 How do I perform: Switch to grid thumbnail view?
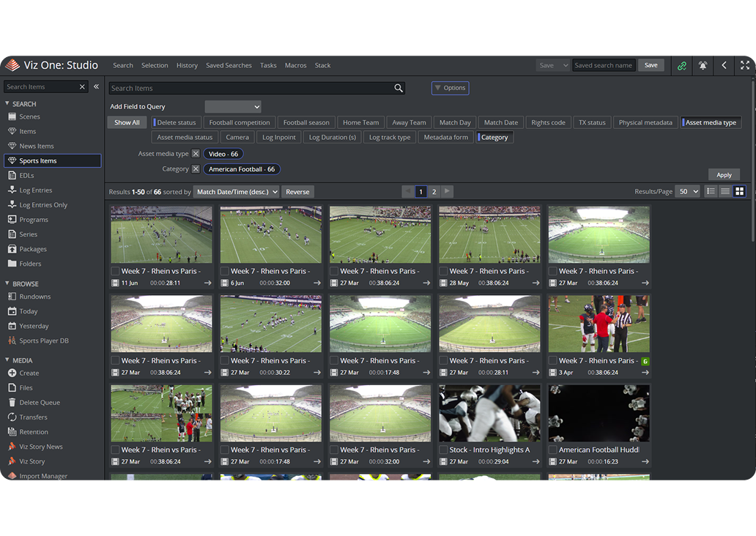(739, 192)
